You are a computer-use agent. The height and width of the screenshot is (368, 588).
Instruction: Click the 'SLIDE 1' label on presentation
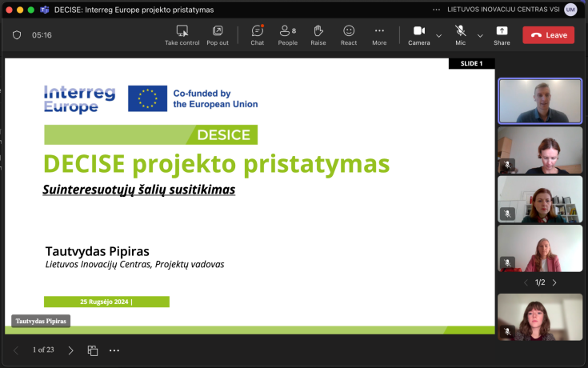tap(471, 63)
